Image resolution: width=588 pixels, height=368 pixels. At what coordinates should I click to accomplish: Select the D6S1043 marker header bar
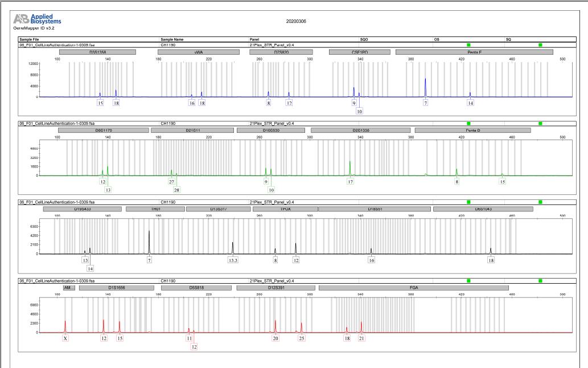pyautogui.click(x=483, y=209)
